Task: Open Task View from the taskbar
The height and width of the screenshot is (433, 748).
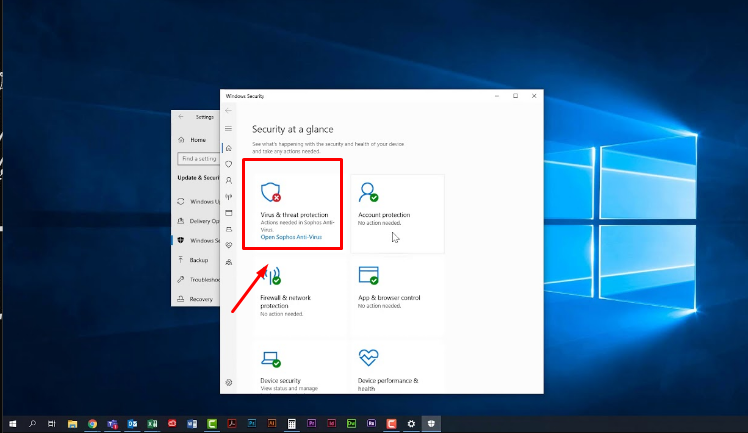Action: click(x=52, y=423)
